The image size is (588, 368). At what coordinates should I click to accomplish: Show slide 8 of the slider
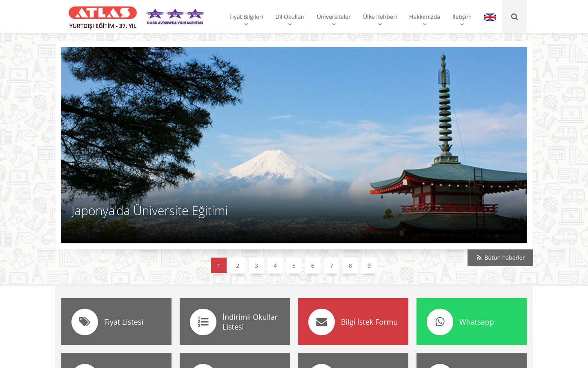pos(350,265)
